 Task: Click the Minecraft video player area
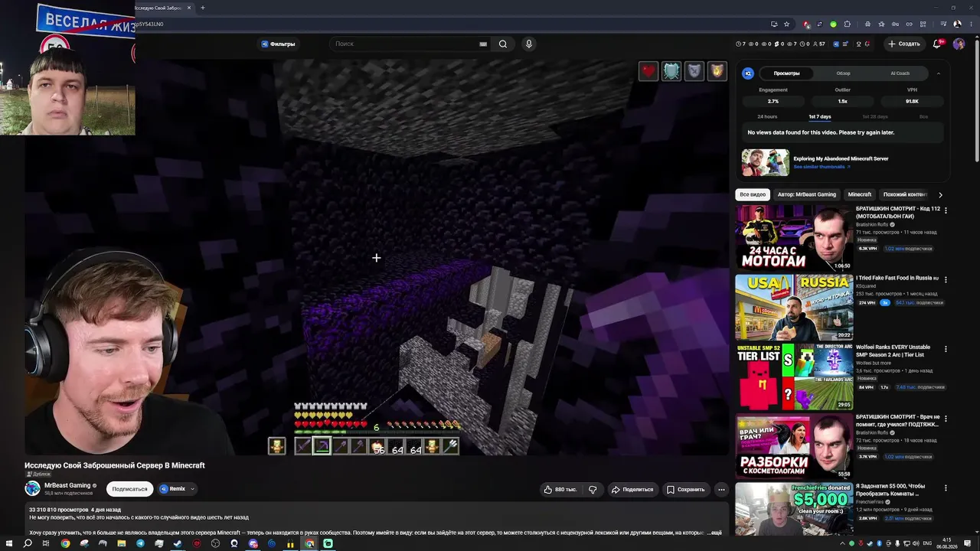376,257
